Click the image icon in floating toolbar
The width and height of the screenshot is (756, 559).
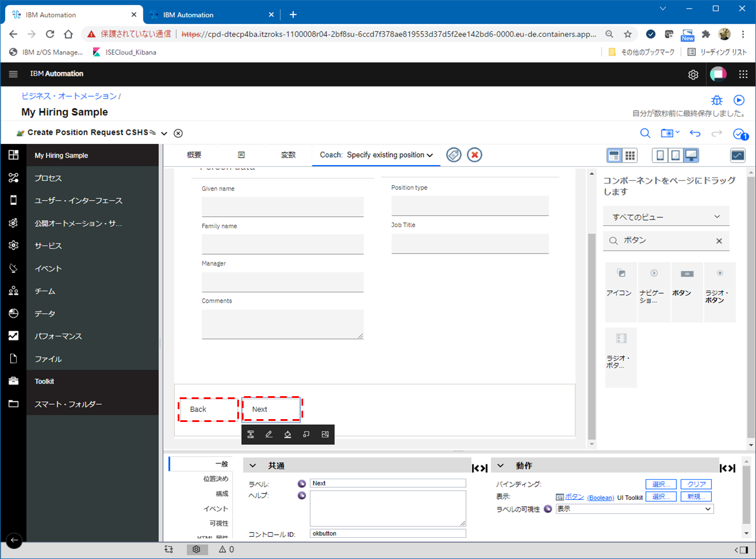point(325,435)
